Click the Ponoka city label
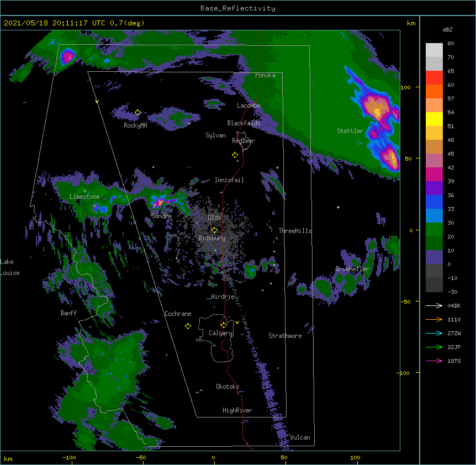Viewport: 476px width, 465px height. pos(265,75)
